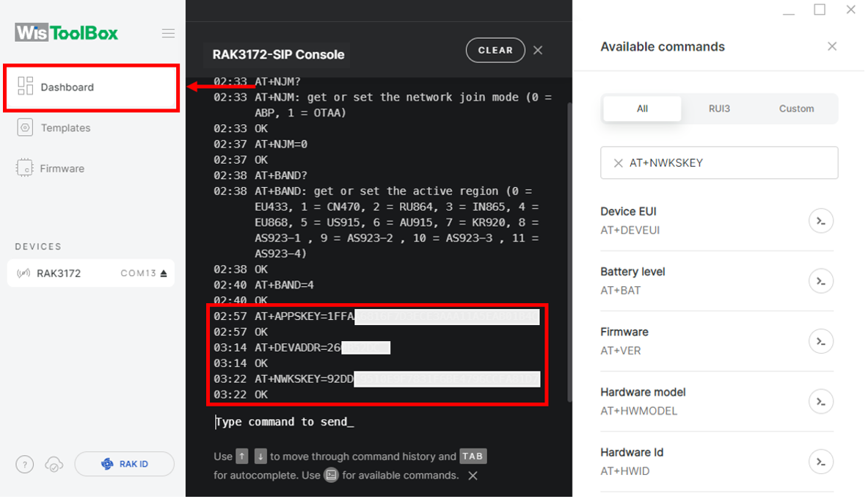Click the Device EUI label
This screenshot has width=868, height=499.
628,211
